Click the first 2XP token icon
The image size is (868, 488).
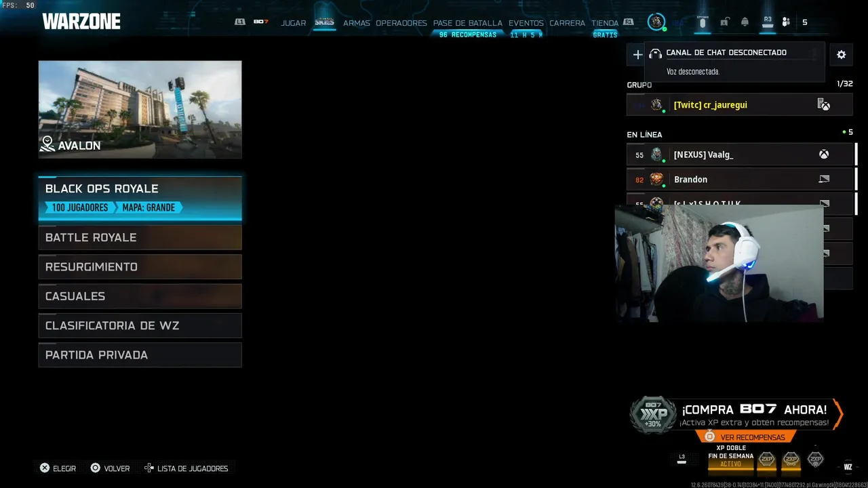tap(766, 460)
